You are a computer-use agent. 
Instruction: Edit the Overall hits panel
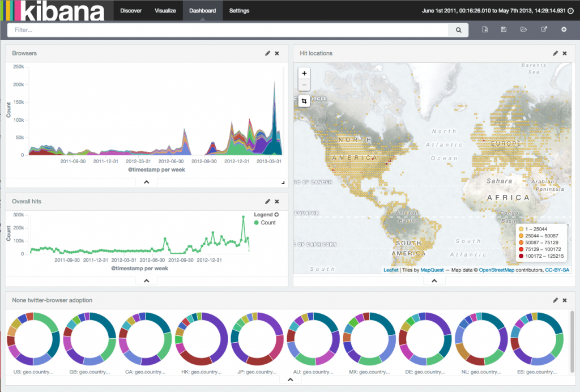[x=267, y=202]
